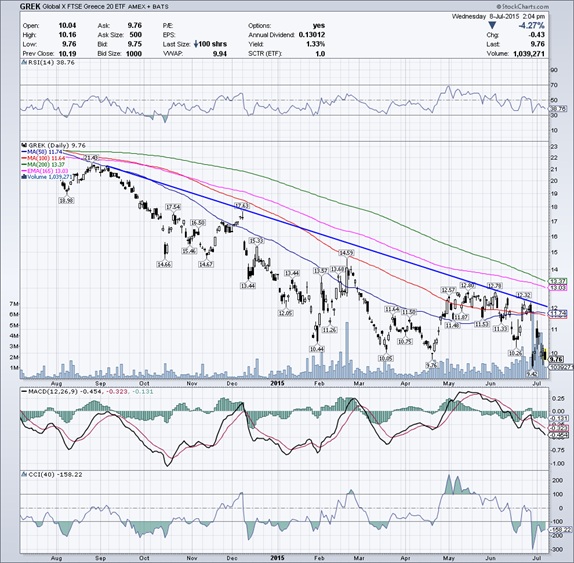Click the SCTR (ETF) value 1.0
This screenshot has height=563, width=574.
coord(320,53)
